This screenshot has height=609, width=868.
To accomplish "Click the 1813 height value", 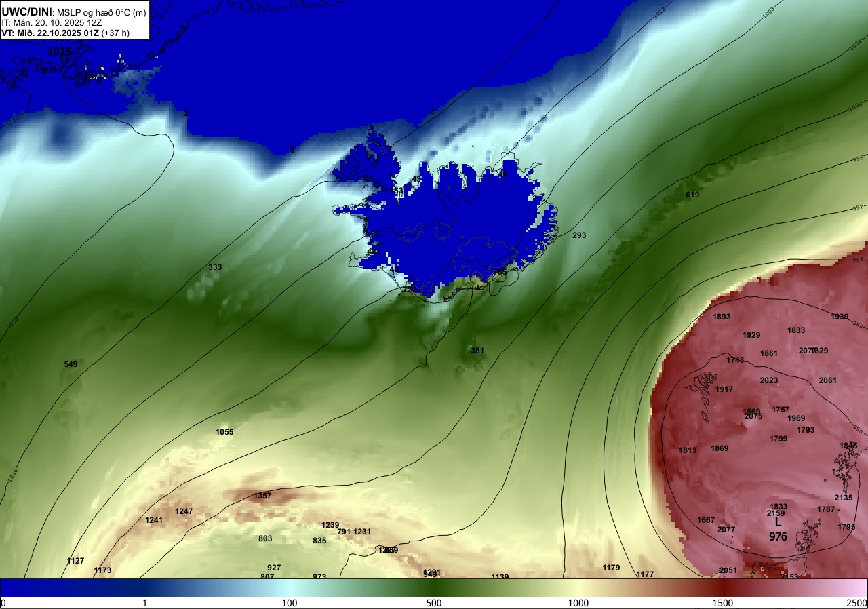I will 688,450.
